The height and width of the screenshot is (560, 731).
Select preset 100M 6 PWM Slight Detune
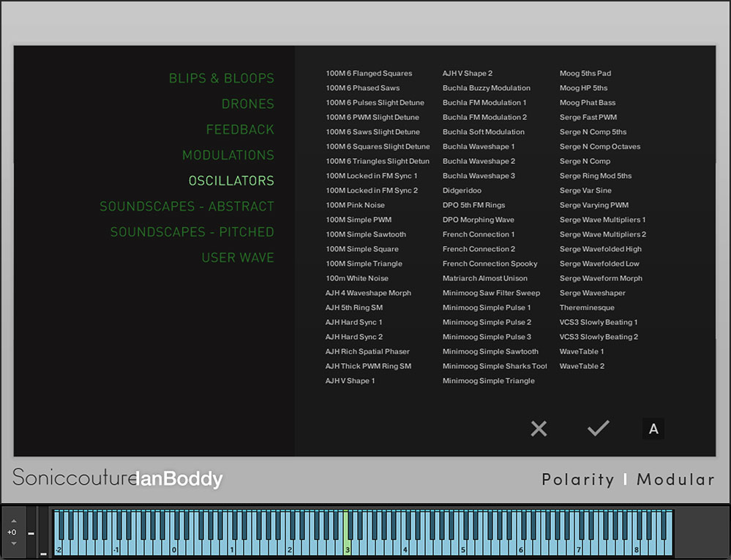(x=372, y=117)
